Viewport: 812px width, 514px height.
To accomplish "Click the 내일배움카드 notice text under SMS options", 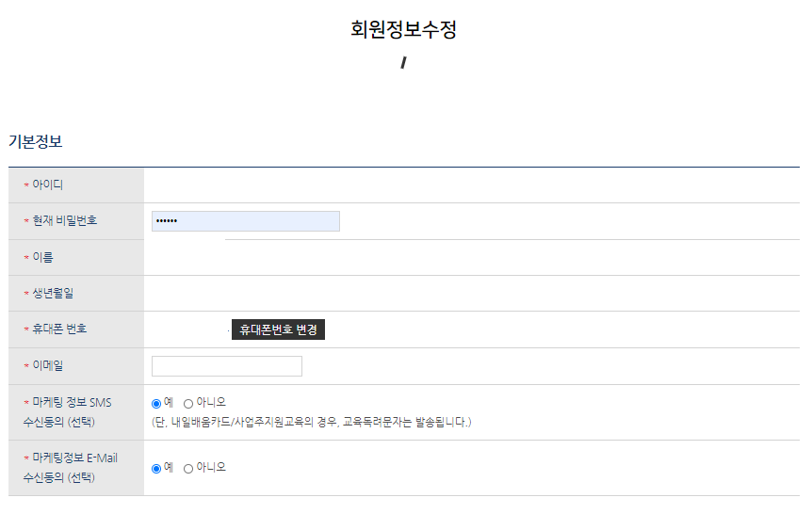I will tap(311, 422).
